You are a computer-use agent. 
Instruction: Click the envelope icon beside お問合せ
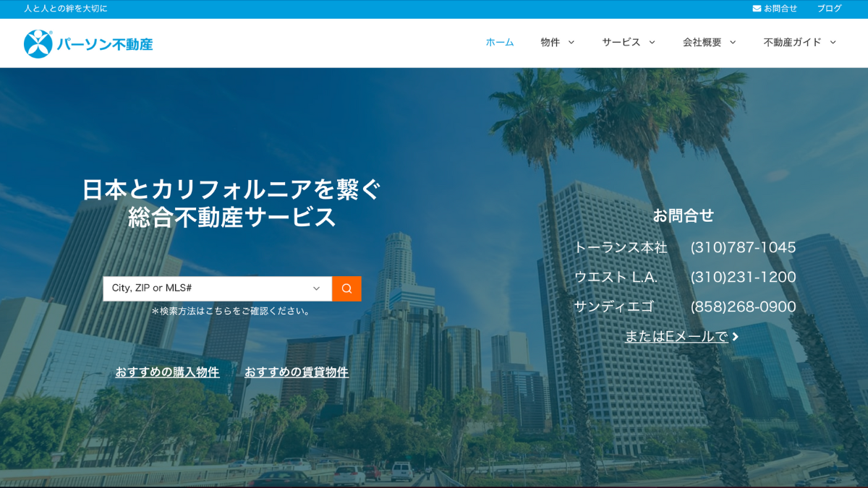(x=757, y=9)
